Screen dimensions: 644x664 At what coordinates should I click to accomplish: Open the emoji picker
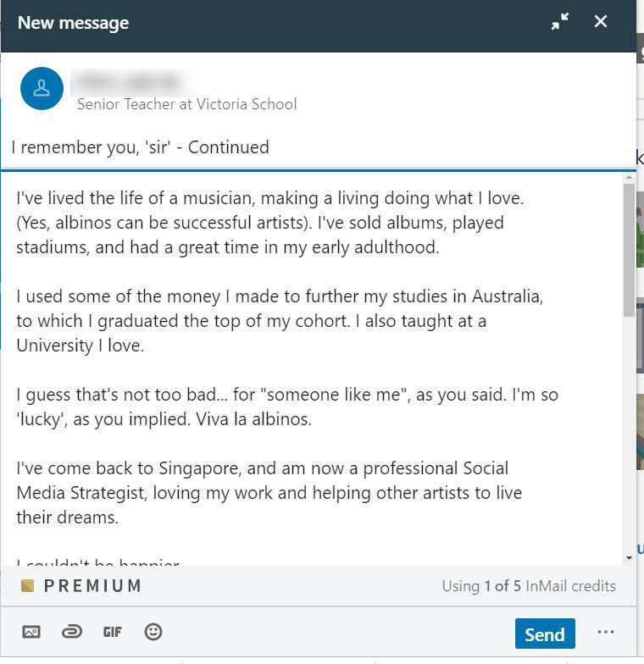tap(153, 632)
